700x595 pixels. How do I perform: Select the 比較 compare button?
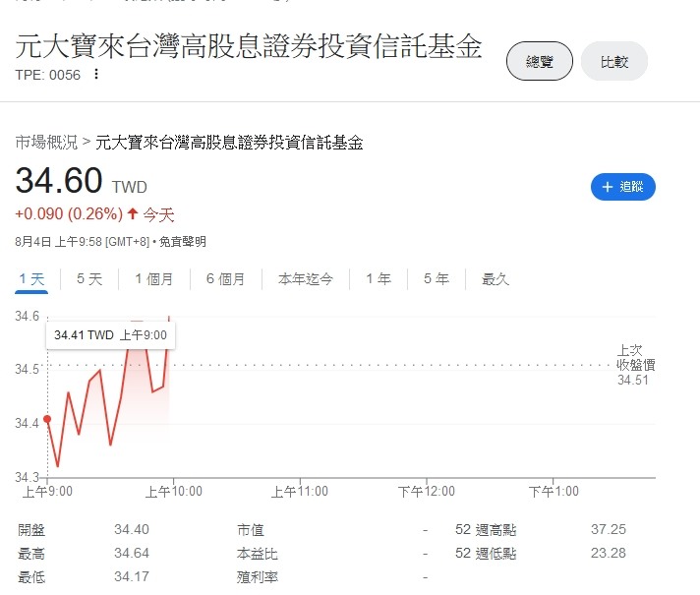(x=614, y=61)
